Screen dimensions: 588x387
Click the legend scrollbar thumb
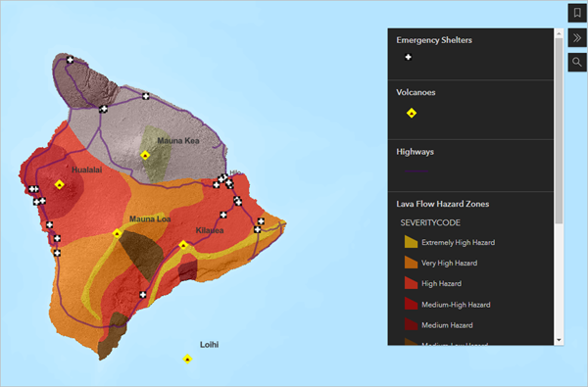point(559,130)
